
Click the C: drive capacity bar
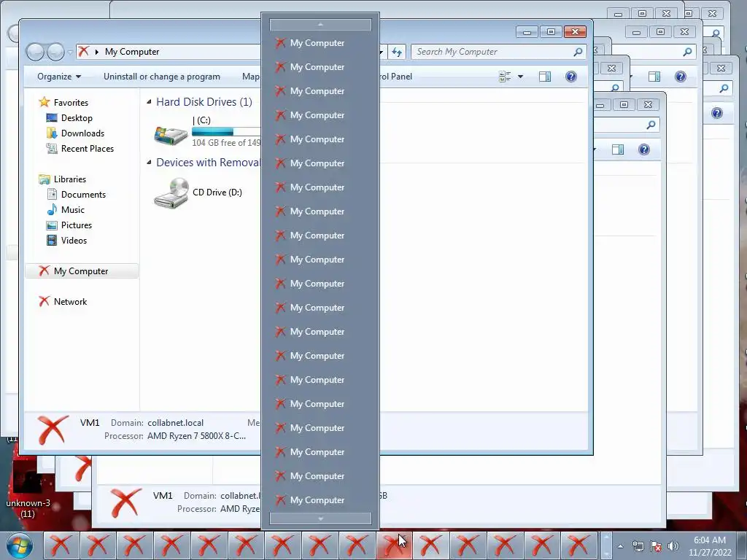pyautogui.click(x=226, y=132)
